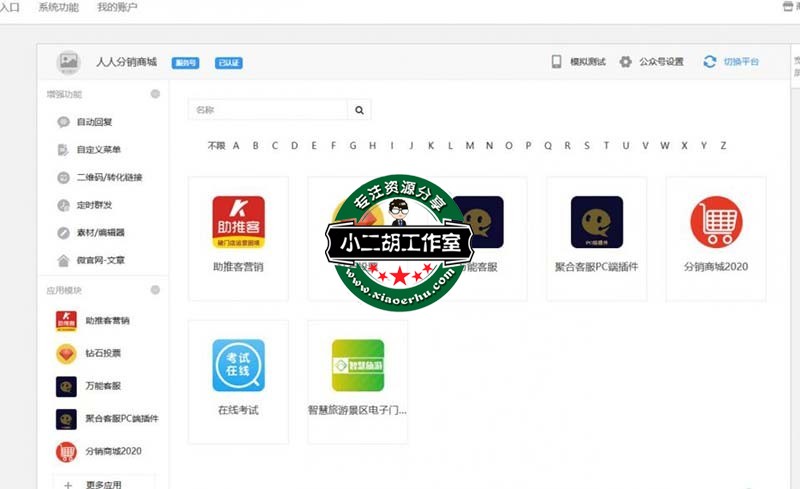Click the 模拟测试 phone icon

pyautogui.click(x=556, y=62)
